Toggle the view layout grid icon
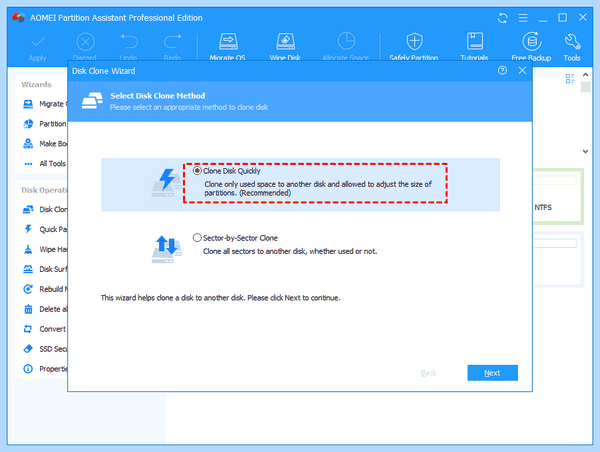Viewport: 600px width, 452px height. (x=570, y=78)
